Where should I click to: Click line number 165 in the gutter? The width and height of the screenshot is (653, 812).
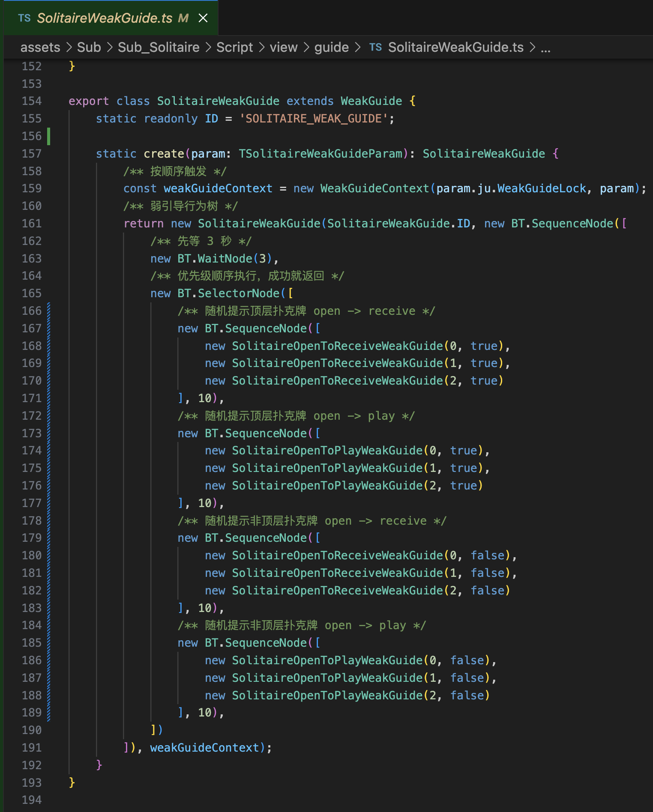tap(32, 293)
